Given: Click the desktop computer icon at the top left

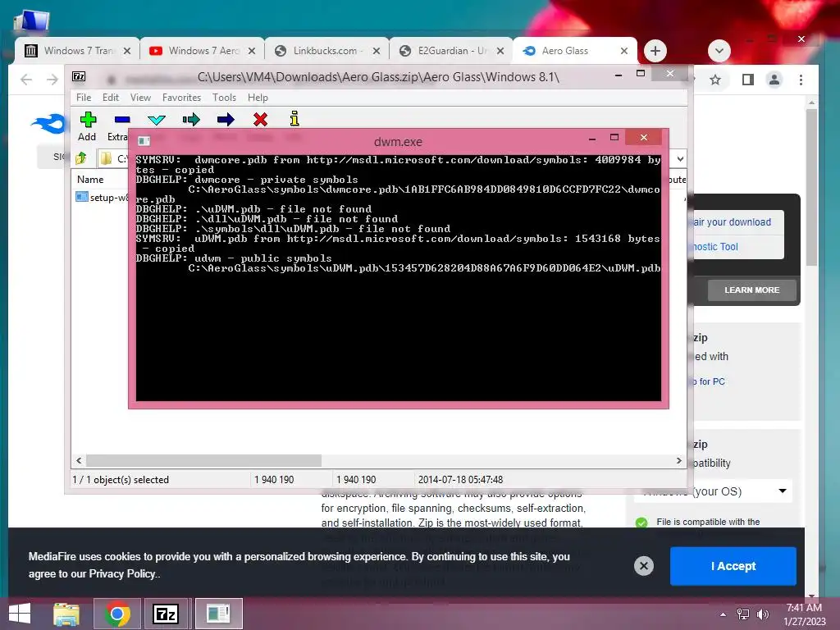Looking at the screenshot, I should [x=32, y=21].
